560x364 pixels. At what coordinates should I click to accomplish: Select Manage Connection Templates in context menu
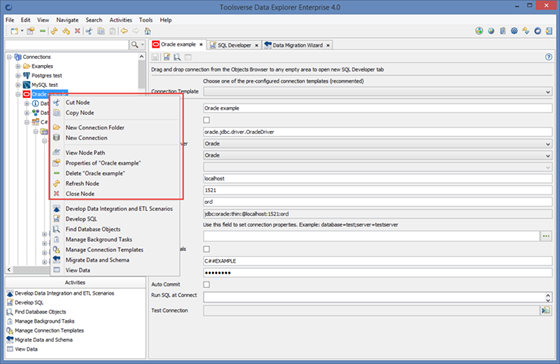115,250
